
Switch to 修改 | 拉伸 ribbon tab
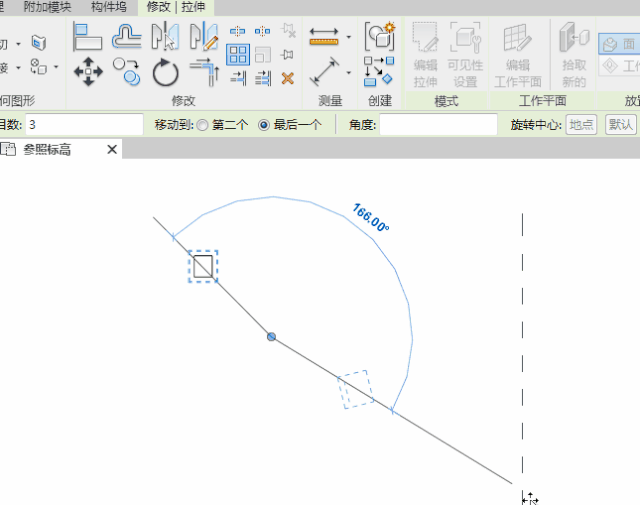(x=176, y=7)
